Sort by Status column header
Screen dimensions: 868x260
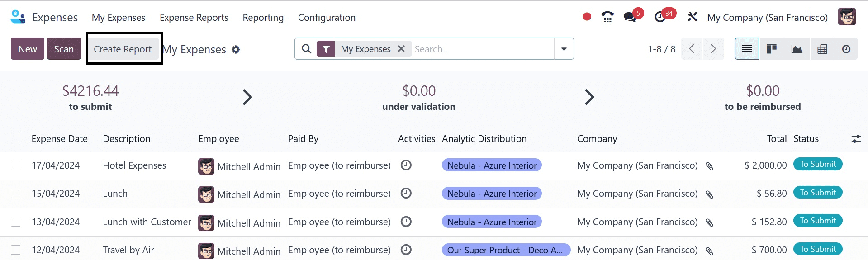[x=806, y=139]
